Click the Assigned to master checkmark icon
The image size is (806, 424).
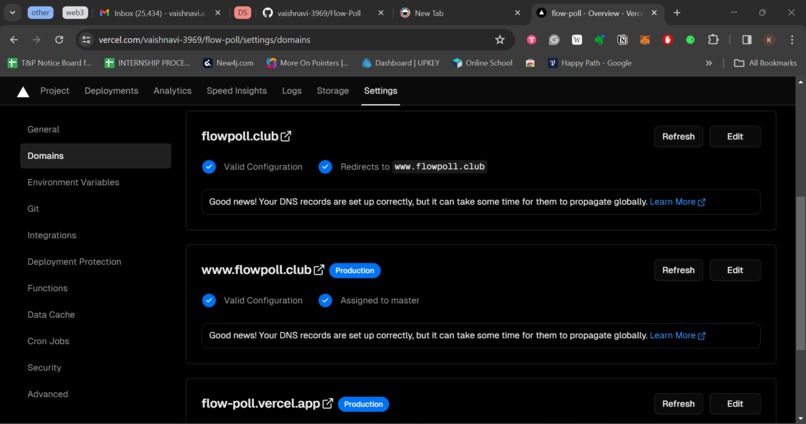click(325, 300)
